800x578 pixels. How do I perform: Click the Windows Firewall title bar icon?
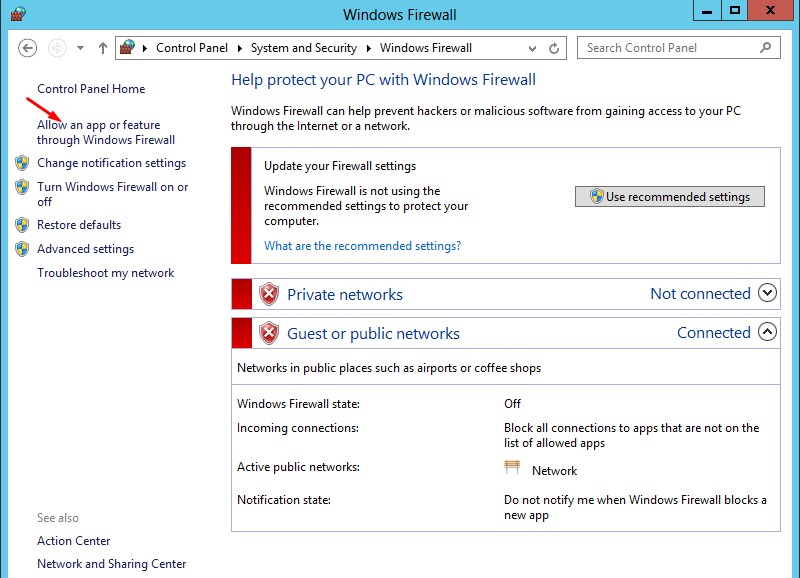coord(17,14)
